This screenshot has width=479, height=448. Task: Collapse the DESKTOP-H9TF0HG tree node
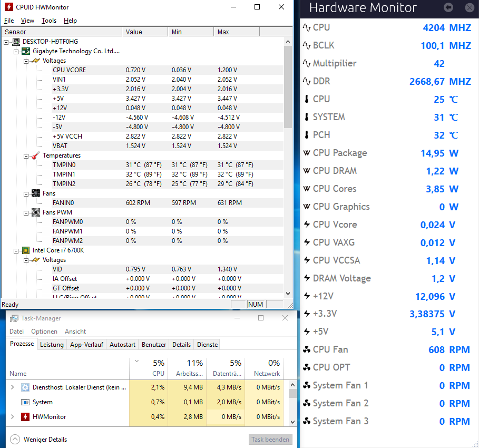pyautogui.click(x=6, y=42)
